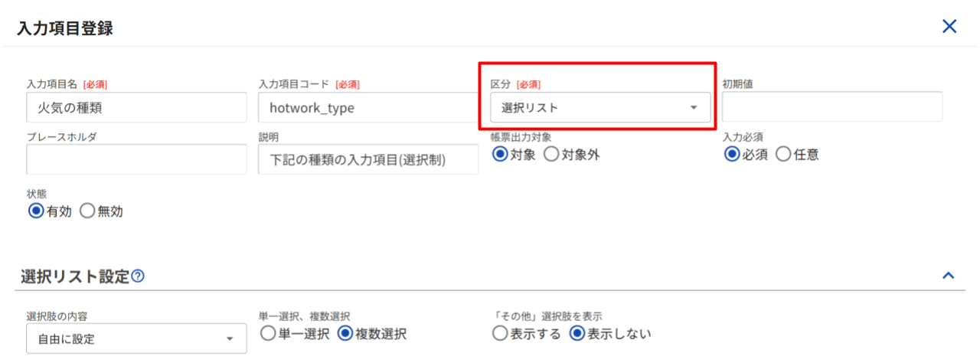Select 対象 for 帳票出力対象
Viewport: 980px width, 363px height.
[501, 154]
